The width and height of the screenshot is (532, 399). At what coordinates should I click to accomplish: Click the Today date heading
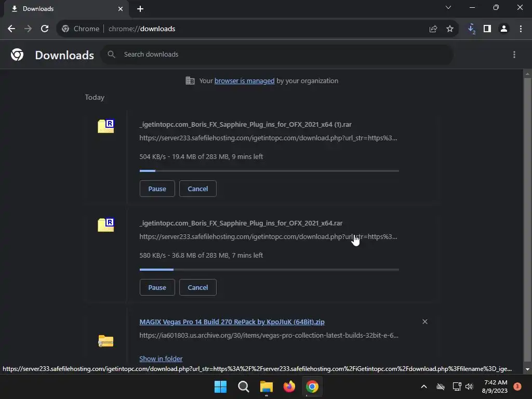pos(95,97)
